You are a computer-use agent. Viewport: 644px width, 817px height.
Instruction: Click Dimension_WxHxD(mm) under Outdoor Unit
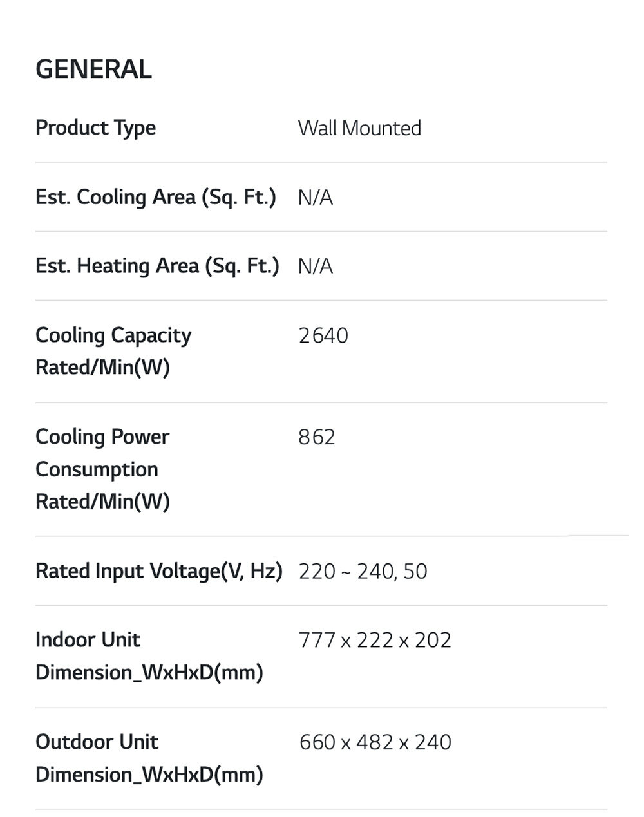tap(149, 775)
